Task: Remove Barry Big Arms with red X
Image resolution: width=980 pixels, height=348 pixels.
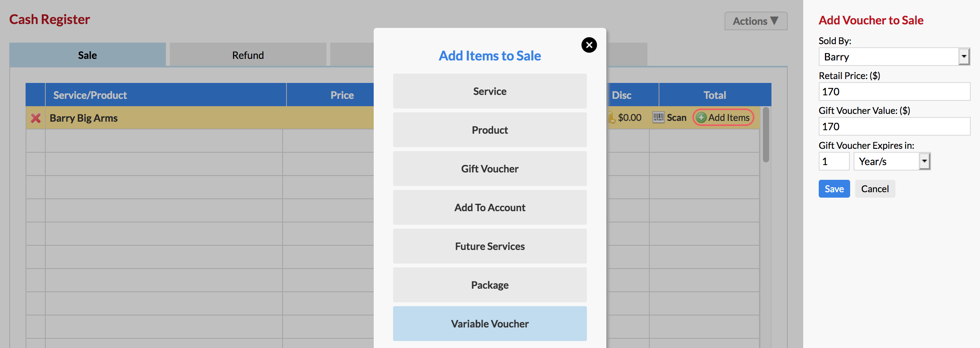Action: point(36,118)
